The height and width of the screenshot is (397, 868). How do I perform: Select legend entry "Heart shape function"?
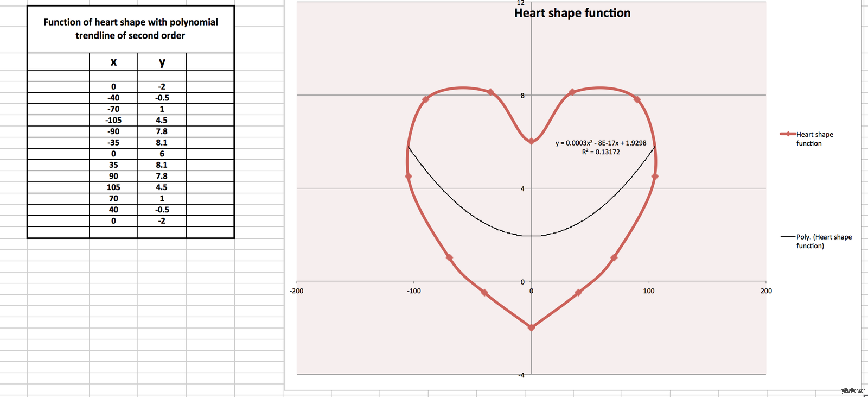[807, 138]
